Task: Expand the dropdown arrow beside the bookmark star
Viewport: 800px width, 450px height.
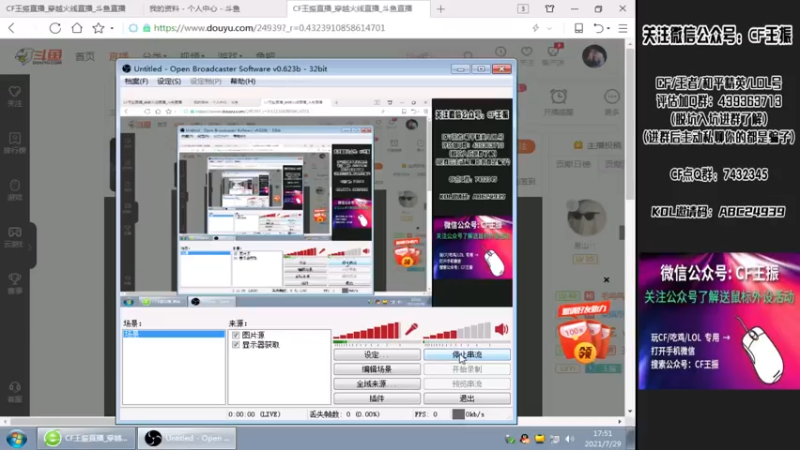Action: (112, 29)
